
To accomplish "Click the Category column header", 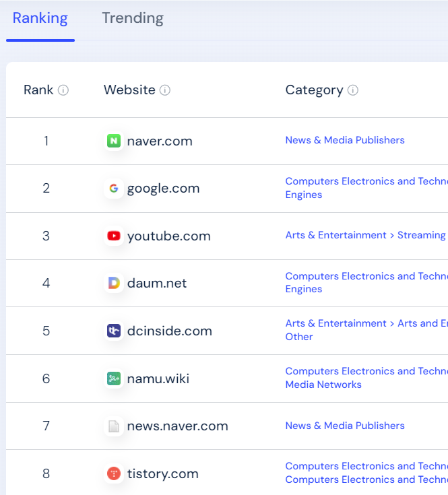I will pos(314,90).
